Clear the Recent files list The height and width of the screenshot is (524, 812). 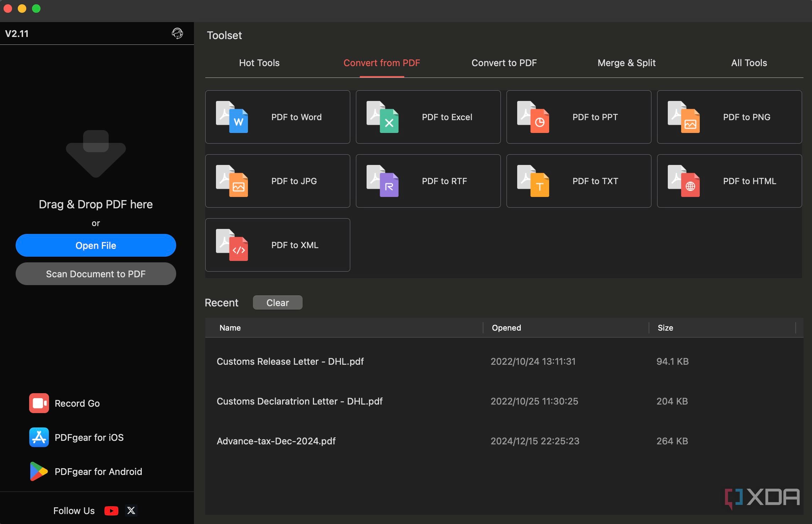277,303
